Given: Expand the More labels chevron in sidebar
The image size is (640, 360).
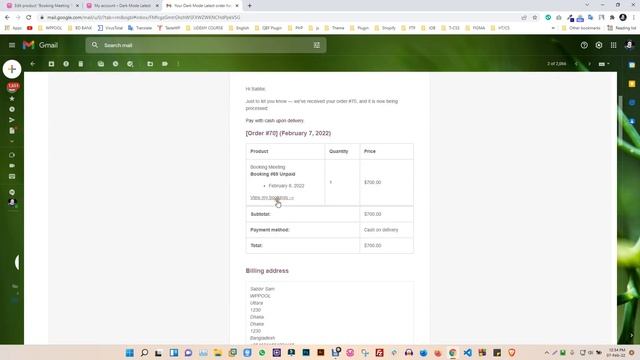Looking at the screenshot, I should (x=12, y=141).
